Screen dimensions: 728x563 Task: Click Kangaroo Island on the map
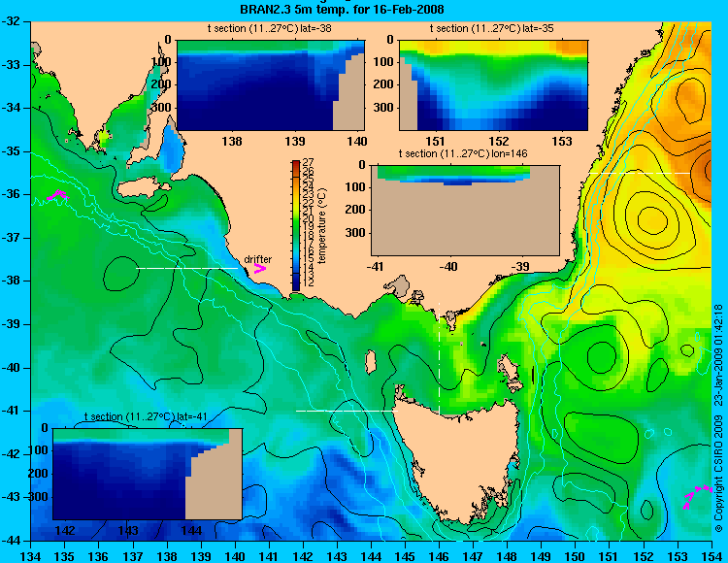tap(143, 187)
